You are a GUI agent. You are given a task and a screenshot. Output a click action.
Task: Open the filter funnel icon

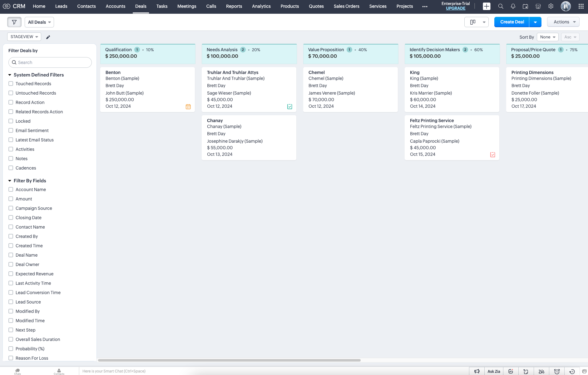click(14, 22)
